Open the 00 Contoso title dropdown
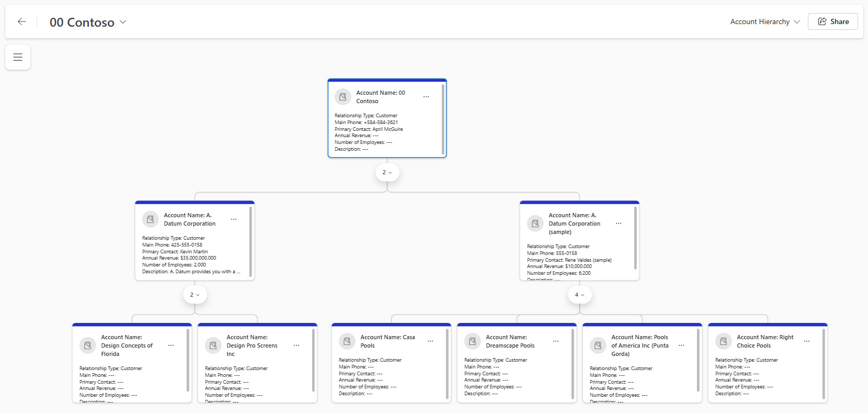Viewport: 868px width, 413px height. 123,22
